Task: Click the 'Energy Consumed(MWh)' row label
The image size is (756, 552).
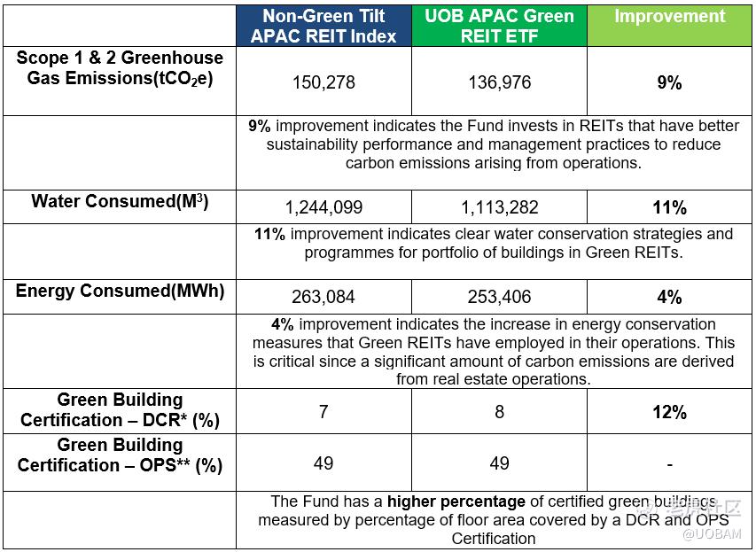Action: pyautogui.click(x=120, y=291)
